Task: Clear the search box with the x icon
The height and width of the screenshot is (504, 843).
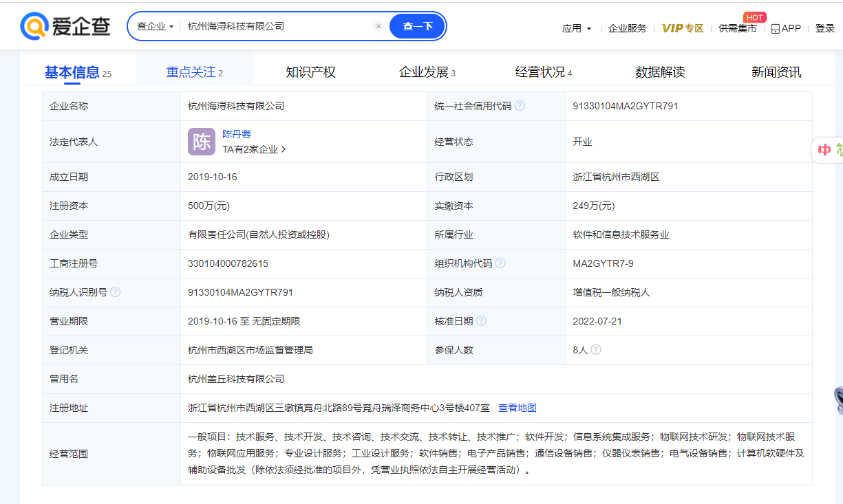Action: click(x=378, y=26)
